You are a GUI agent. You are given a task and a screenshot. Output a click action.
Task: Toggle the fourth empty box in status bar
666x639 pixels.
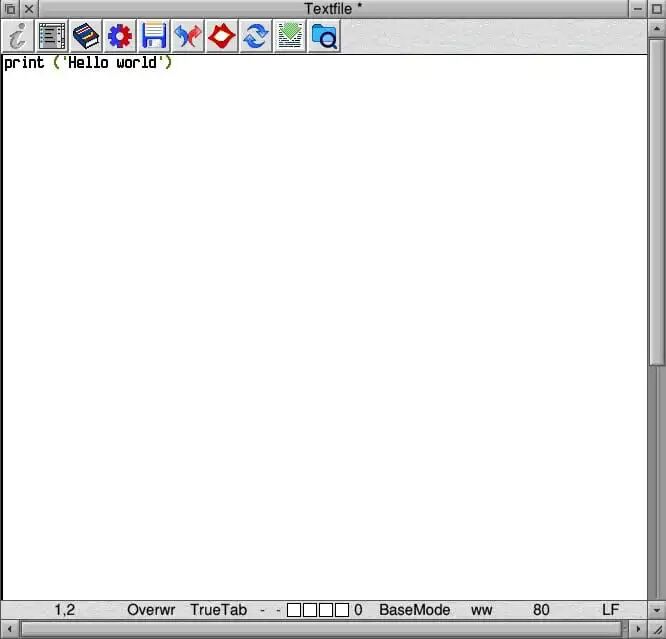pyautogui.click(x=342, y=610)
